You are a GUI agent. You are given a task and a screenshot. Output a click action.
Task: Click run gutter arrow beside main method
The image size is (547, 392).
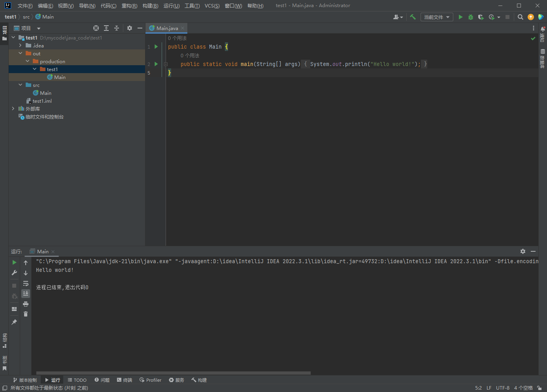click(x=156, y=64)
